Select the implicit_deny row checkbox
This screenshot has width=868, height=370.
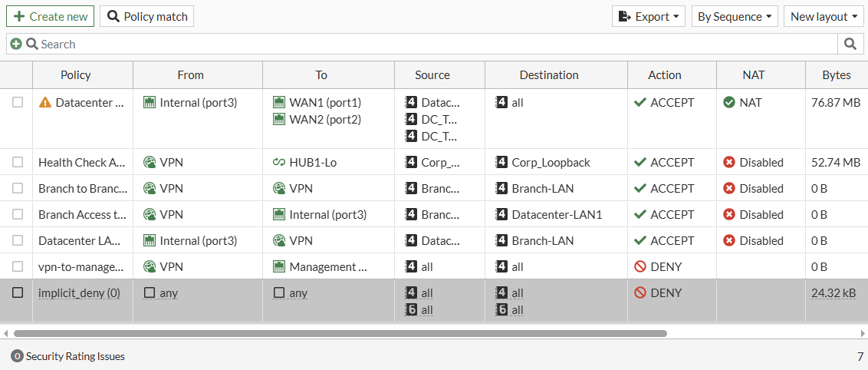(x=18, y=292)
